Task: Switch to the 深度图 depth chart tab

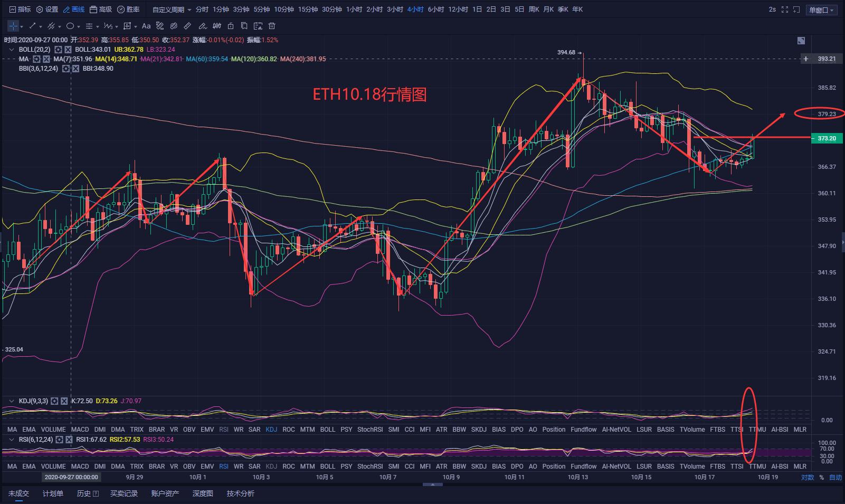Action: click(203, 493)
